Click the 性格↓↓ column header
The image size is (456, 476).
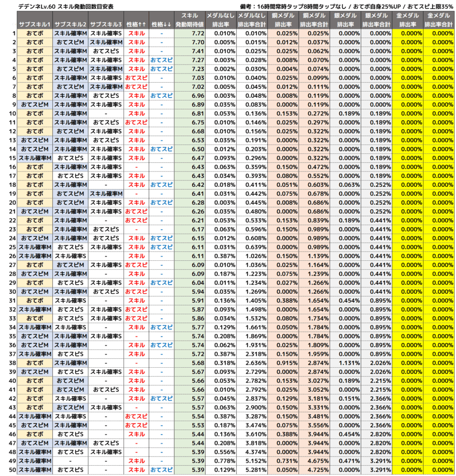click(x=161, y=24)
